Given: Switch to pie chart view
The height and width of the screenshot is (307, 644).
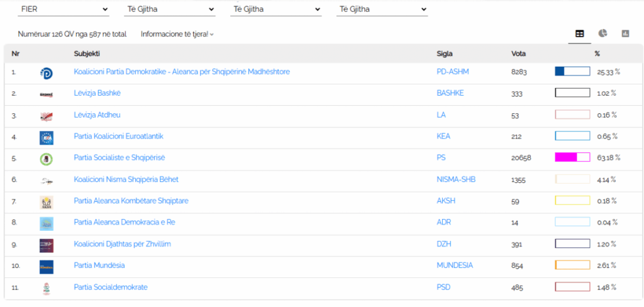Looking at the screenshot, I should 602,34.
